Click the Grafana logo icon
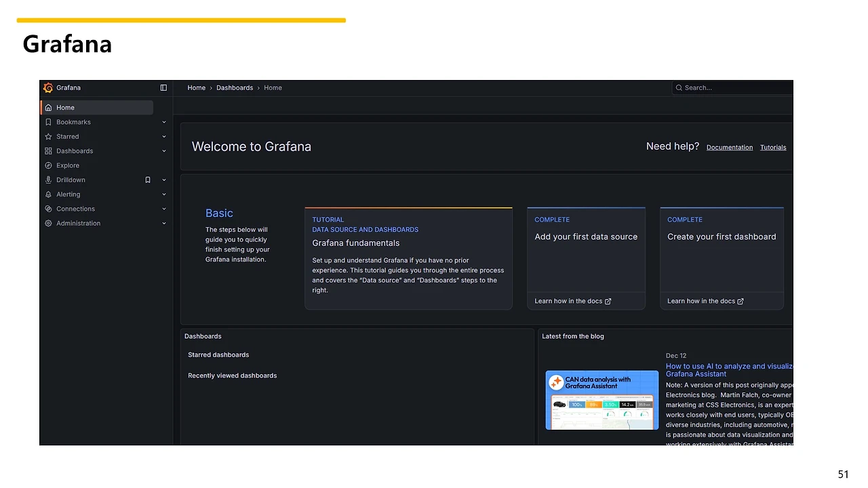Screen dimensions: 868x488 click(48, 87)
